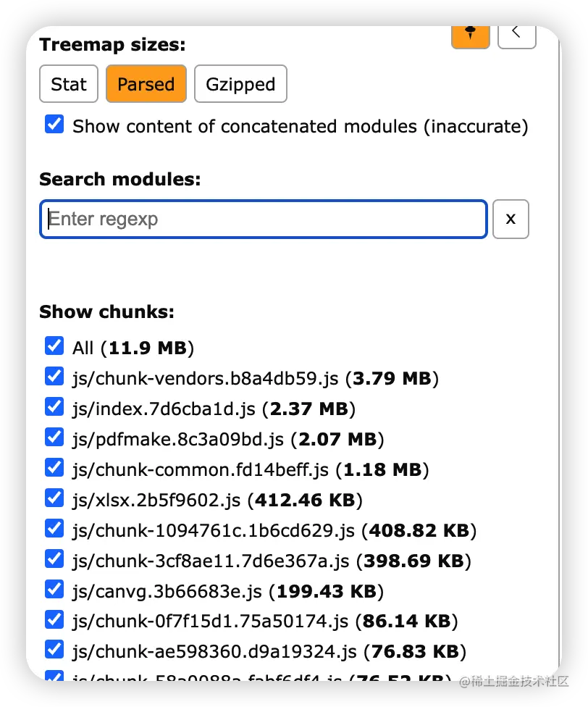Toggle chunk-1094761c.1b6cd629.js checkbox
This screenshot has width=588, height=707.
(54, 528)
